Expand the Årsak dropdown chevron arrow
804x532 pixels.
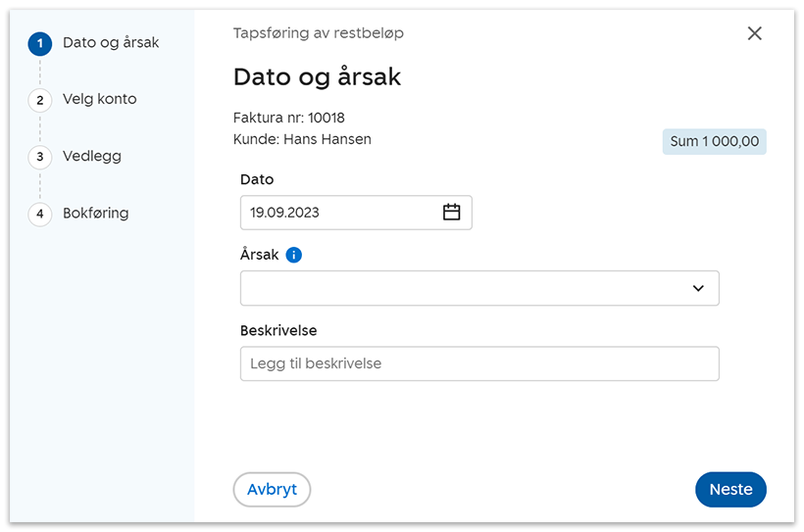(698, 288)
